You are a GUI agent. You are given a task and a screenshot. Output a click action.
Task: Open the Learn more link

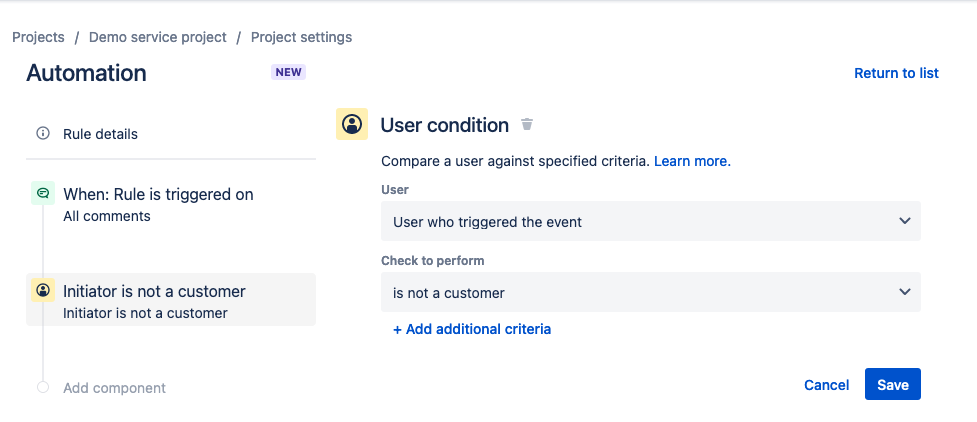point(692,160)
